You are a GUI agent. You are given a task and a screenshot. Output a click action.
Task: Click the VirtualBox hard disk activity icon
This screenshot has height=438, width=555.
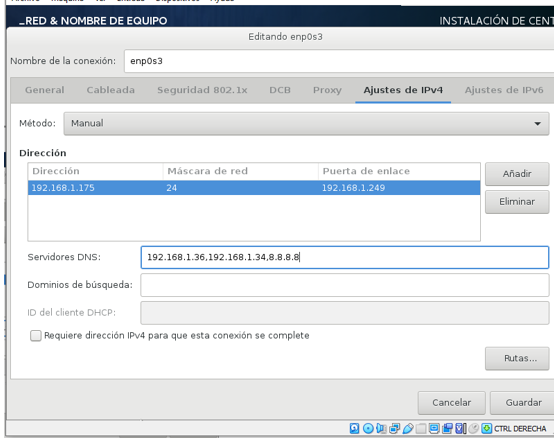(x=354, y=428)
